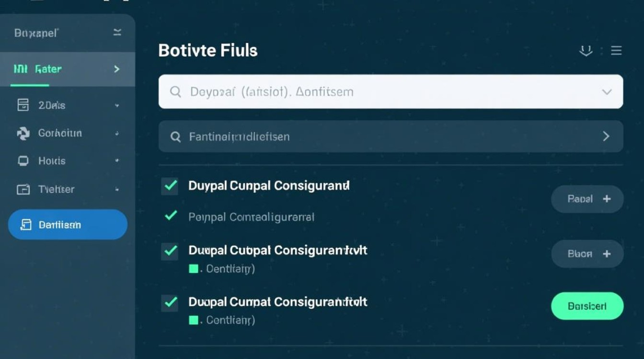Open the dropdown arrow in the white search bar
This screenshot has height=359, width=644.
tap(607, 91)
